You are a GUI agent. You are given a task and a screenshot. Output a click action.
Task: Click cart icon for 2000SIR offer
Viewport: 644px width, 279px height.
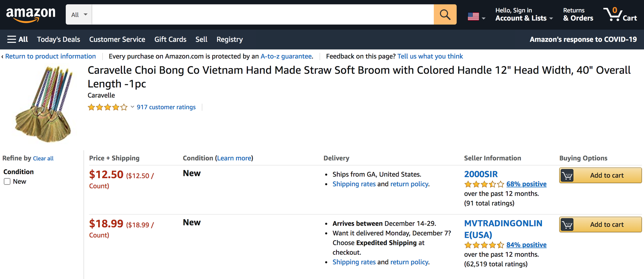click(567, 175)
